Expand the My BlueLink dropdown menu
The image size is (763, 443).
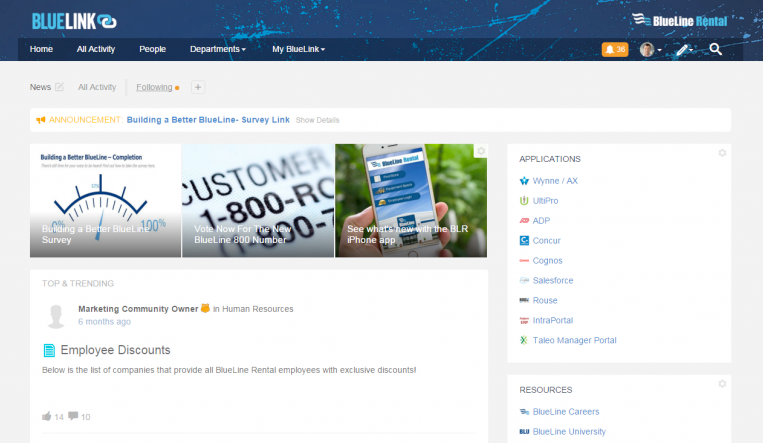pyautogui.click(x=298, y=49)
